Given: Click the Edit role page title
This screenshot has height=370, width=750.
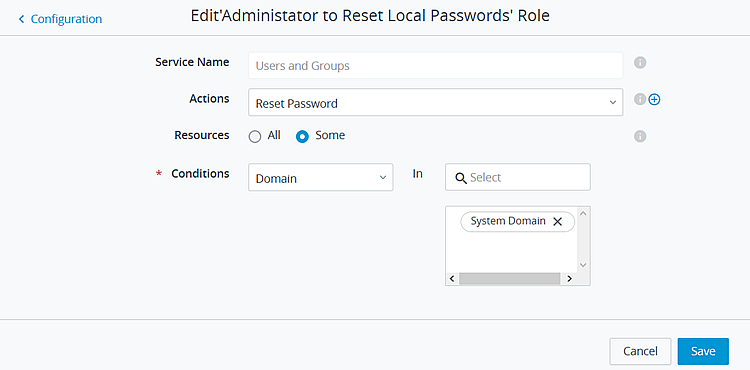Looking at the screenshot, I should [370, 16].
